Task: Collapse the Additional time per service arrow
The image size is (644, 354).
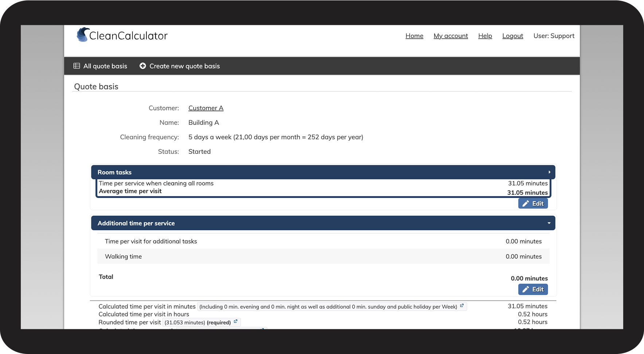Action: coord(549,223)
